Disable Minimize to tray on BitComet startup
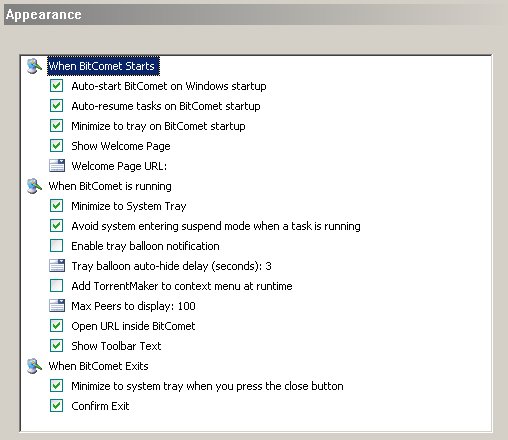Viewport: 508px width, 440px height. (56, 126)
